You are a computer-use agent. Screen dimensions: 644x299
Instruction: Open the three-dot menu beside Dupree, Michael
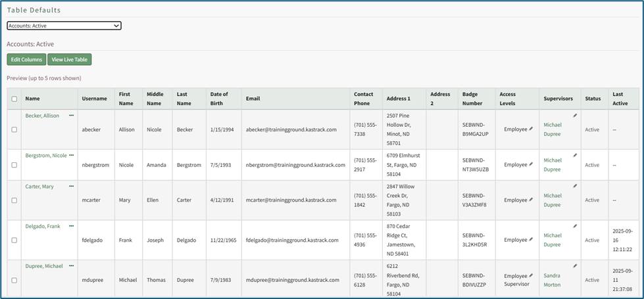[x=71, y=266]
